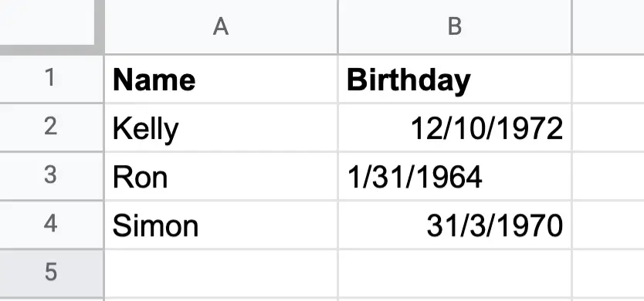Select the date cell 12/10/1972
The width and height of the screenshot is (644, 301).
point(455,127)
